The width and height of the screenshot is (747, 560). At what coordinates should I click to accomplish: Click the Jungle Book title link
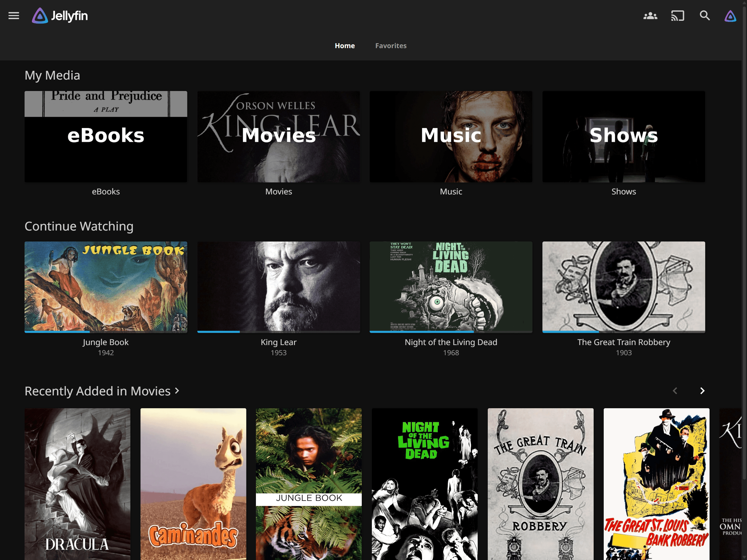(x=106, y=342)
